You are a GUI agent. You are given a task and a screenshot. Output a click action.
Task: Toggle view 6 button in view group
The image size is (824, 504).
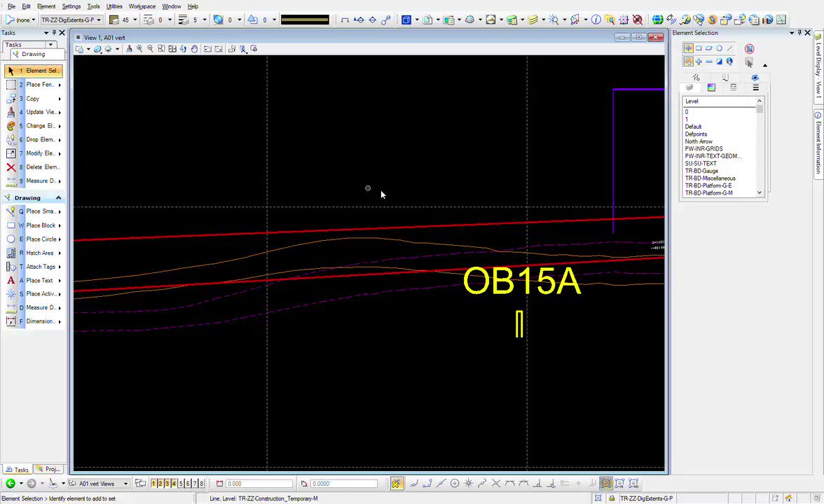(188, 484)
